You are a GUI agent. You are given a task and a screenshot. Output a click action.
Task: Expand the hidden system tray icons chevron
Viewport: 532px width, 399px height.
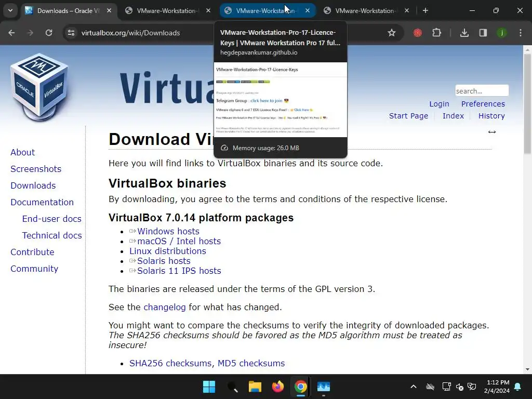coord(414,387)
